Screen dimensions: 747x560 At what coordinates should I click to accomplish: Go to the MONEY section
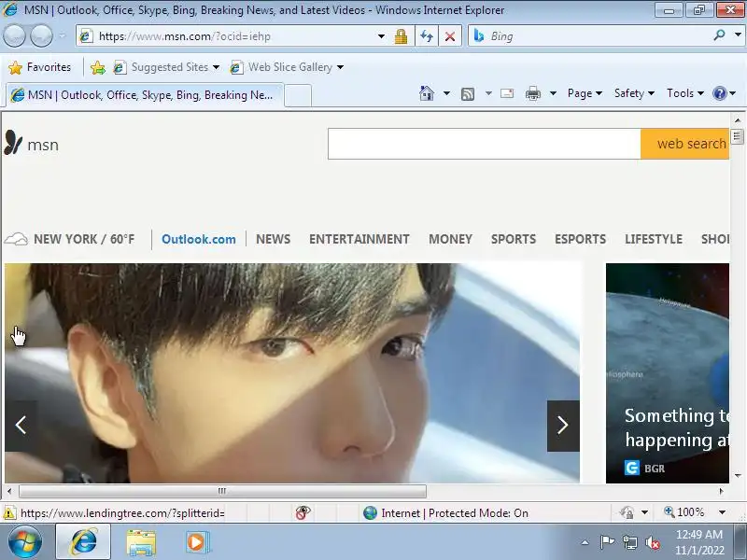[x=450, y=239]
